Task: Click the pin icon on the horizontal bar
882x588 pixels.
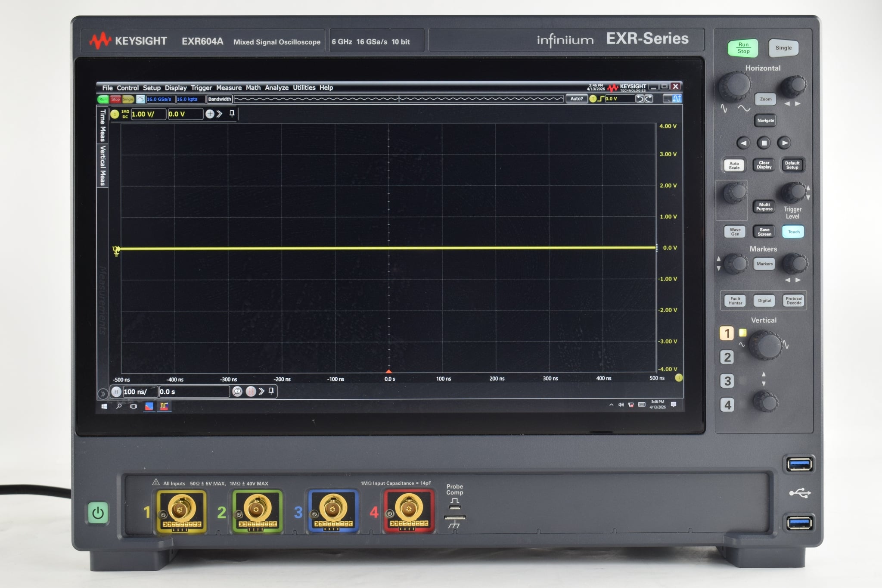Action: 271,391
